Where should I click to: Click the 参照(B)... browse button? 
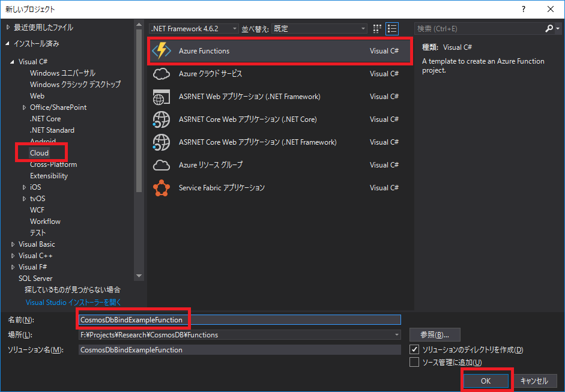click(435, 335)
